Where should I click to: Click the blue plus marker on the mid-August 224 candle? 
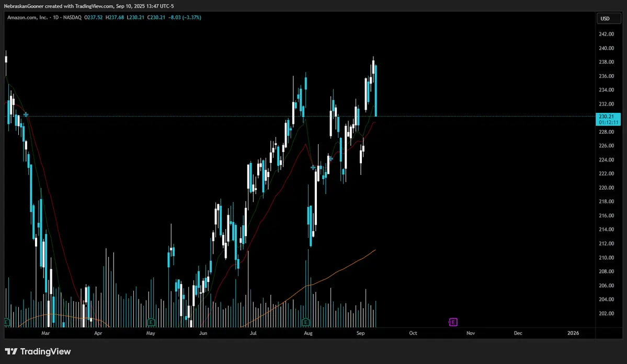tap(330, 159)
